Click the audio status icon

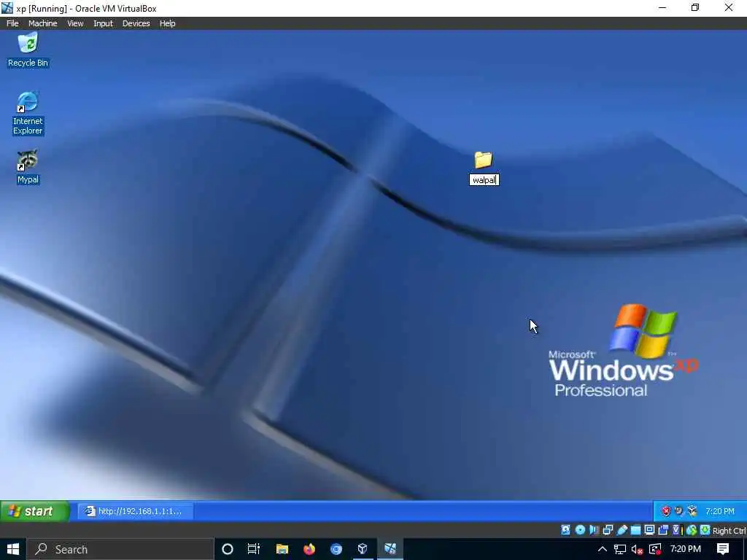tap(594, 530)
